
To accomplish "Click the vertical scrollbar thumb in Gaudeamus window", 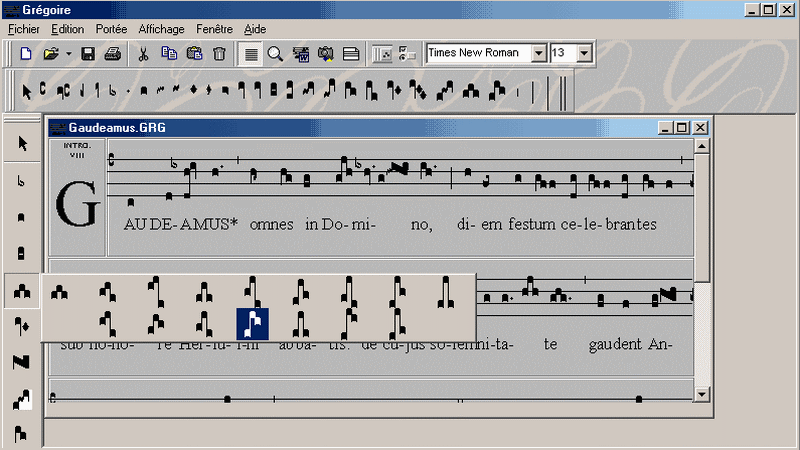I will 702,218.
